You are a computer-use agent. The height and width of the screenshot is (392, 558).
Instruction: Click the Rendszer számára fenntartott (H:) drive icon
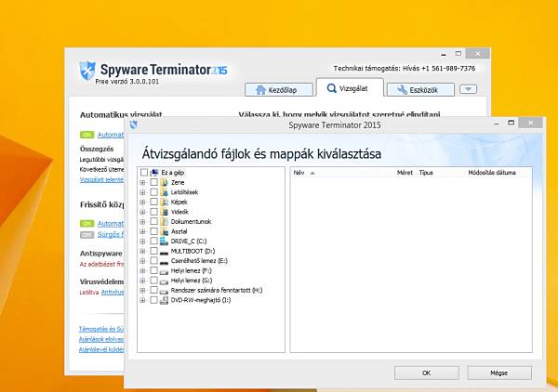click(x=164, y=291)
